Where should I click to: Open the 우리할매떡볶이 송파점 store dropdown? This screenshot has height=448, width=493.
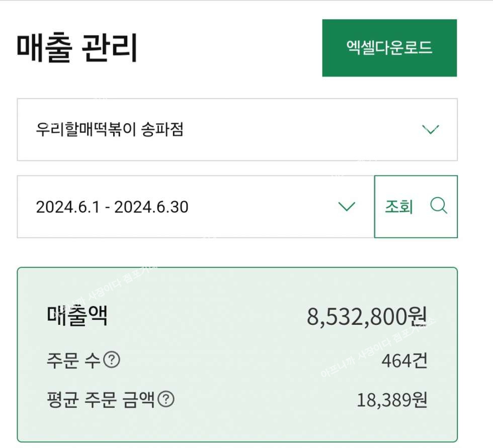pyautogui.click(x=237, y=130)
